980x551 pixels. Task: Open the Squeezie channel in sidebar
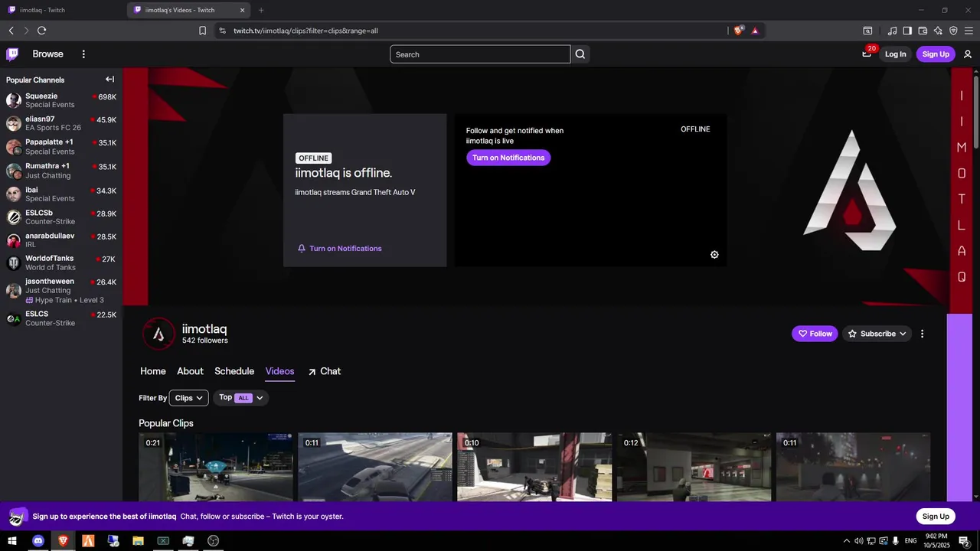tap(61, 100)
